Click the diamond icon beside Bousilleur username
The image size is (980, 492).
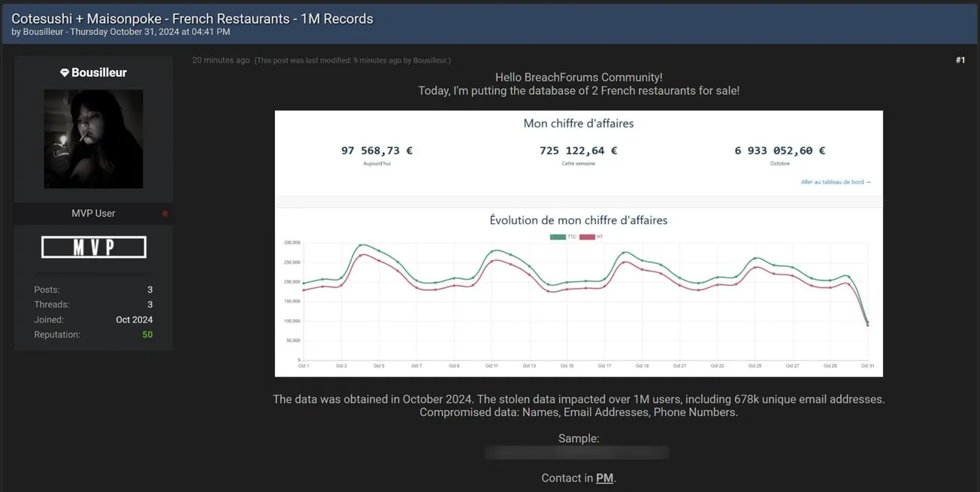[x=65, y=73]
